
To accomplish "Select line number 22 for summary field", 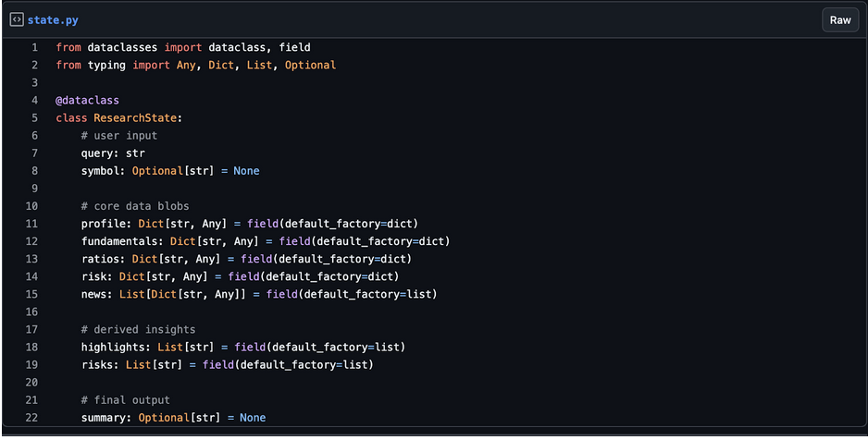I will [32, 418].
